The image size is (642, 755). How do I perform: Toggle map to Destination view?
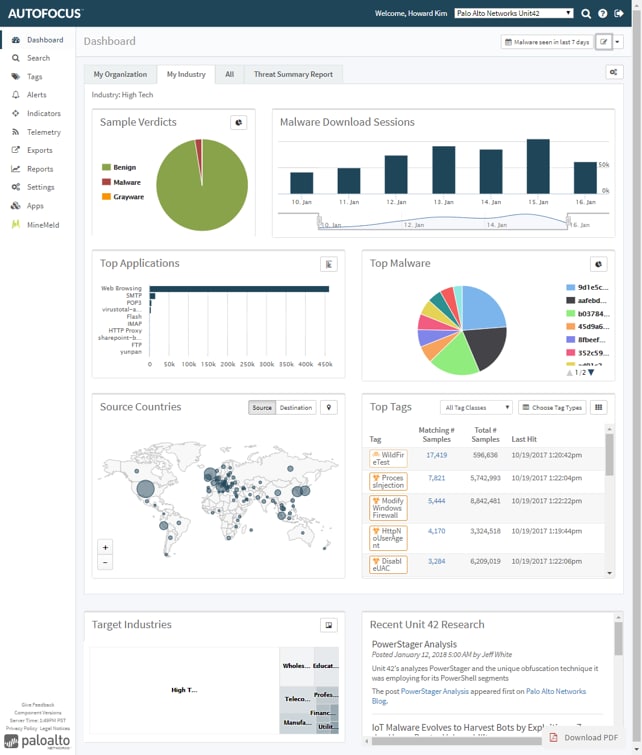click(x=296, y=408)
